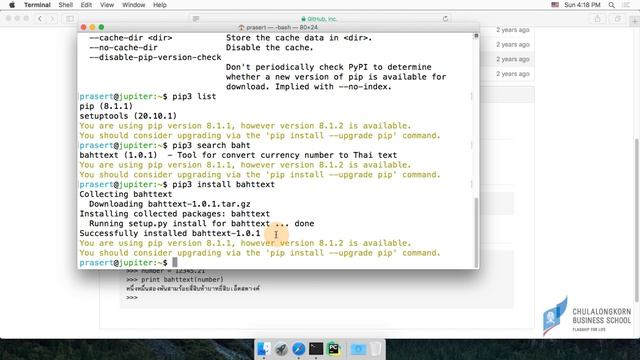Open the Apple menu
This screenshot has width=640, height=360.
[12, 5]
